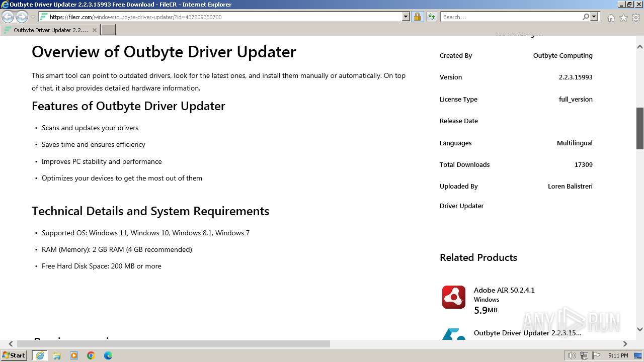The image size is (644, 362).
Task: Select 'Saves time and ensures efficiency' bullet
Action: (94, 144)
